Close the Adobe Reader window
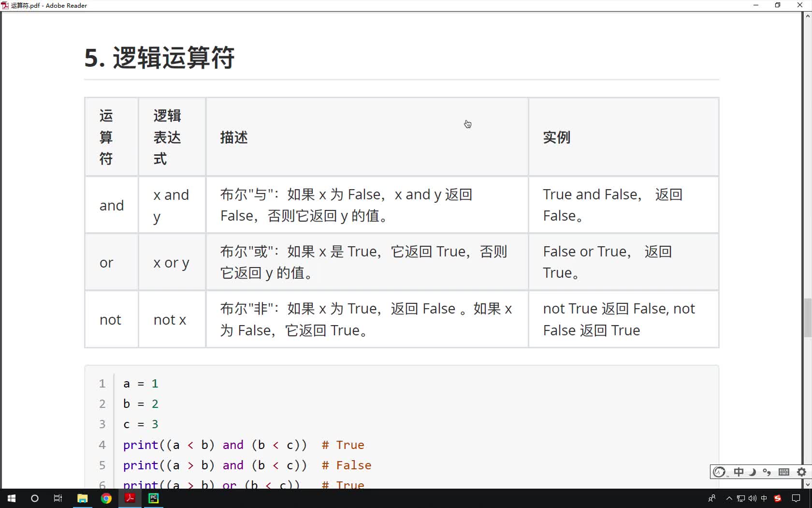The width and height of the screenshot is (812, 508). click(800, 5)
